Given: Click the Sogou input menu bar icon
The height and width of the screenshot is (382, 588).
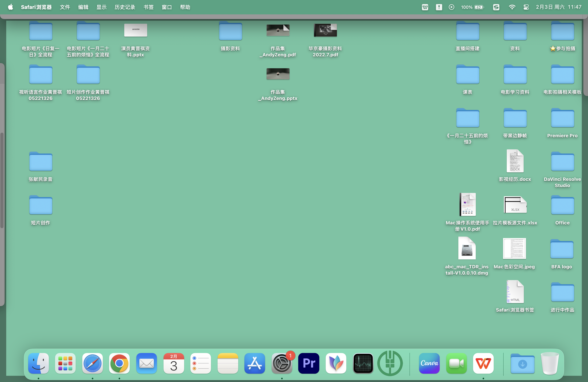Looking at the screenshot, I should click(x=496, y=7).
